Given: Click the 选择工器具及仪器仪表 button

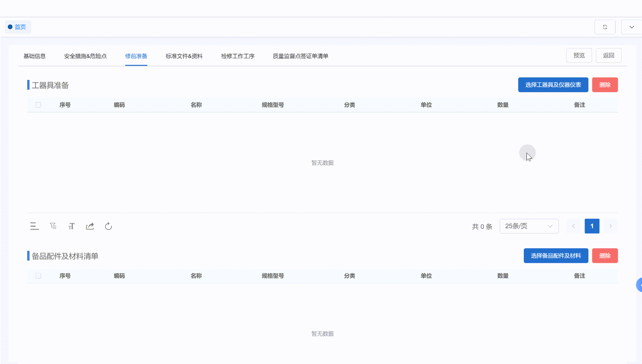Looking at the screenshot, I should tap(553, 85).
